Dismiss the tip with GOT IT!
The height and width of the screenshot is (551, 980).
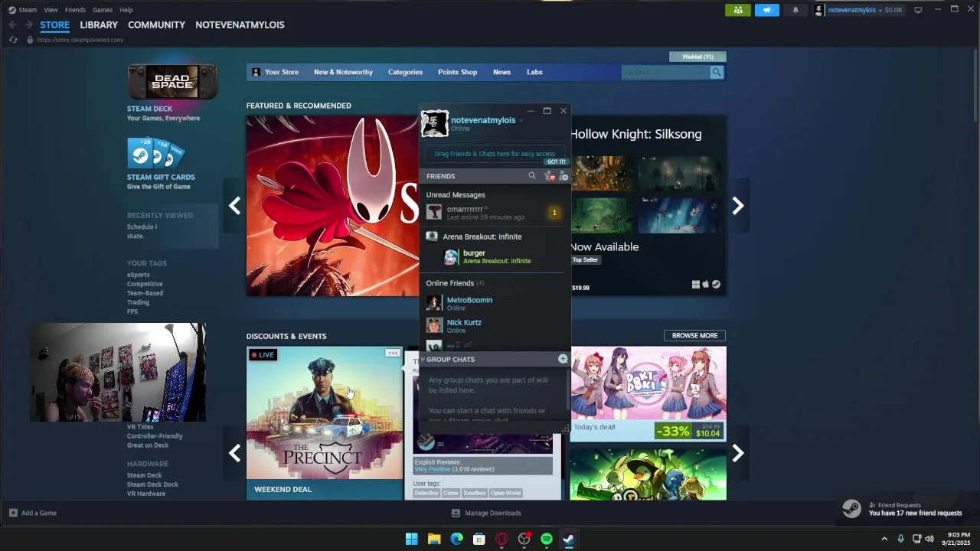557,161
